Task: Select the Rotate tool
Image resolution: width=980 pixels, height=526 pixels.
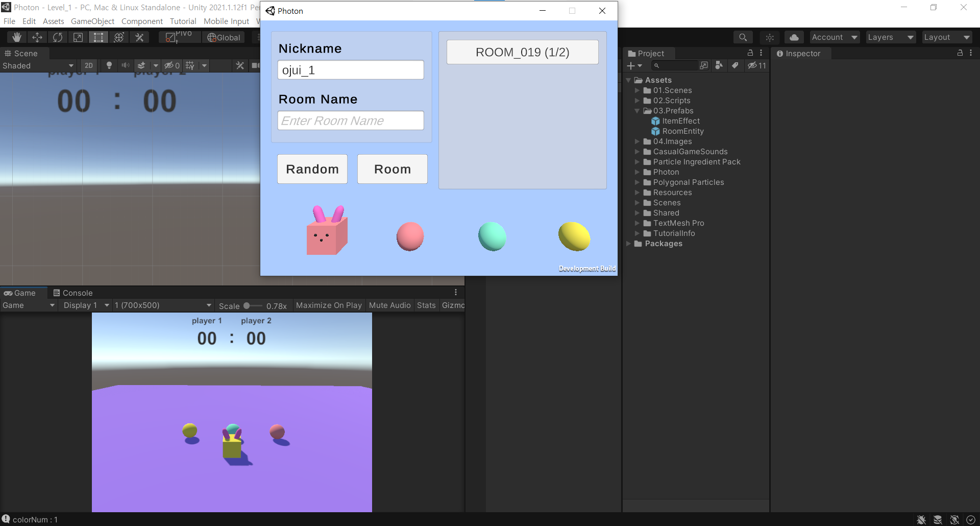Action: pos(58,37)
